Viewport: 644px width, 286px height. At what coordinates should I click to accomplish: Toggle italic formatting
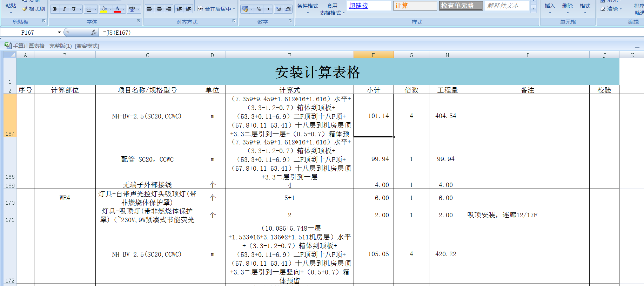coord(64,9)
